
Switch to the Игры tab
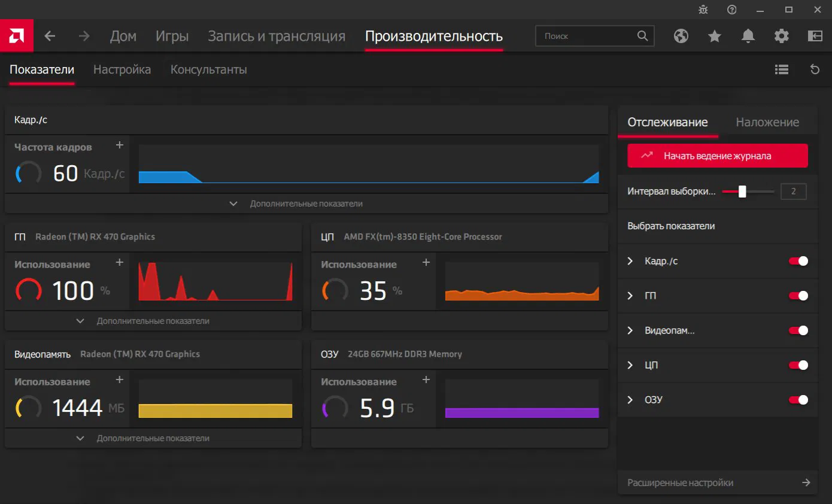(172, 36)
